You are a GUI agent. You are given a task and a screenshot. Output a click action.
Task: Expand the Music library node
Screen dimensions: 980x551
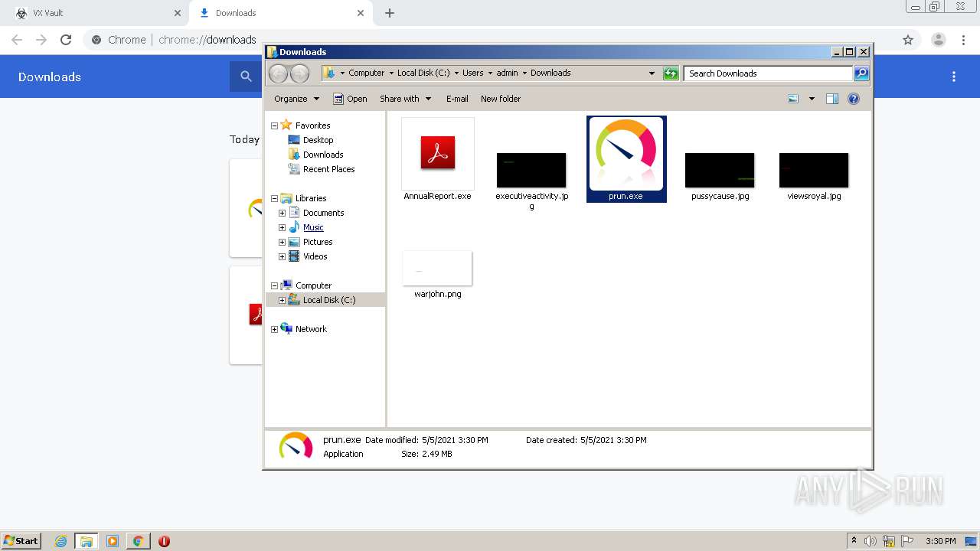[282, 227]
